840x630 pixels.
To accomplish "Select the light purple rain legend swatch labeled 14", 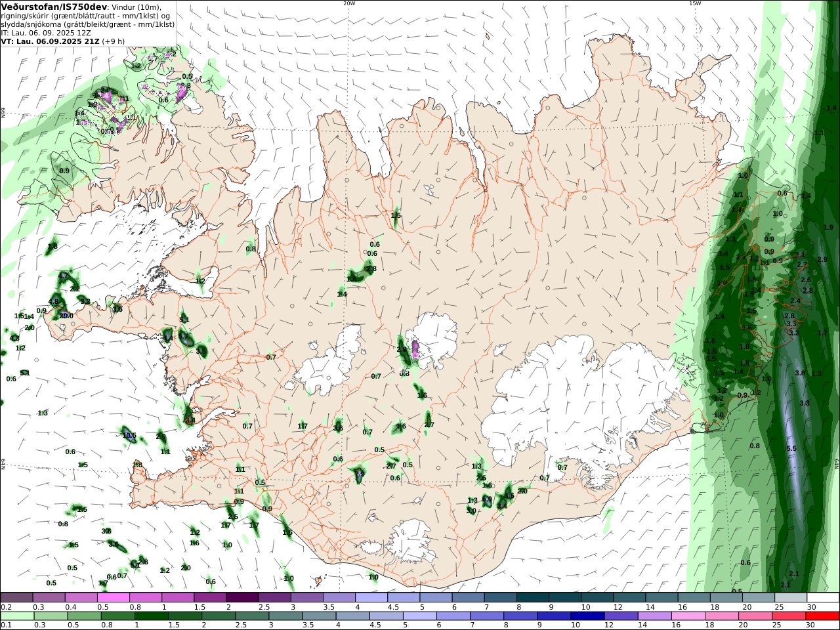I will (x=654, y=616).
